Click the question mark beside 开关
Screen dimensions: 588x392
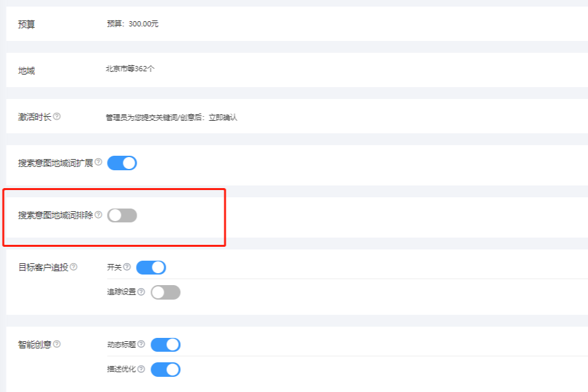[x=127, y=267]
